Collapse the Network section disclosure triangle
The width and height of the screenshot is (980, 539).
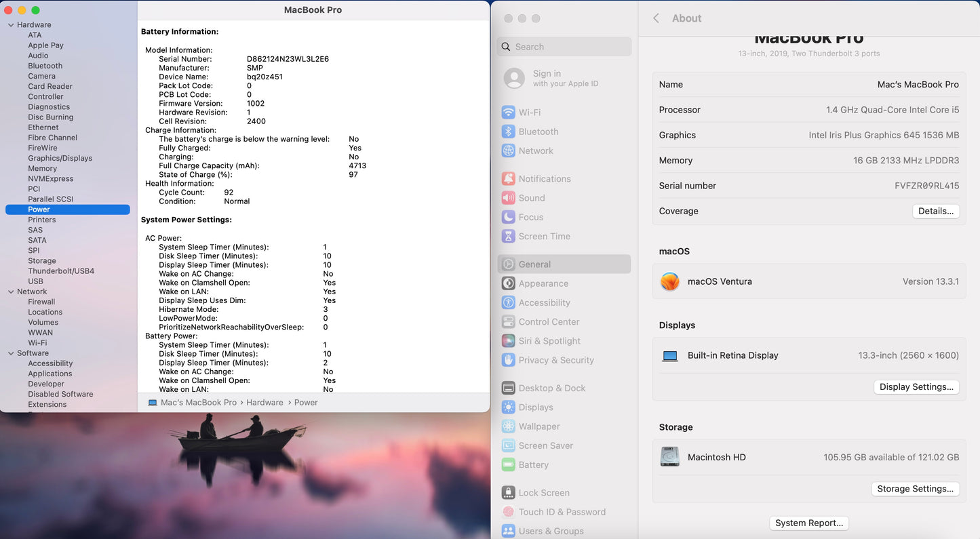point(11,292)
